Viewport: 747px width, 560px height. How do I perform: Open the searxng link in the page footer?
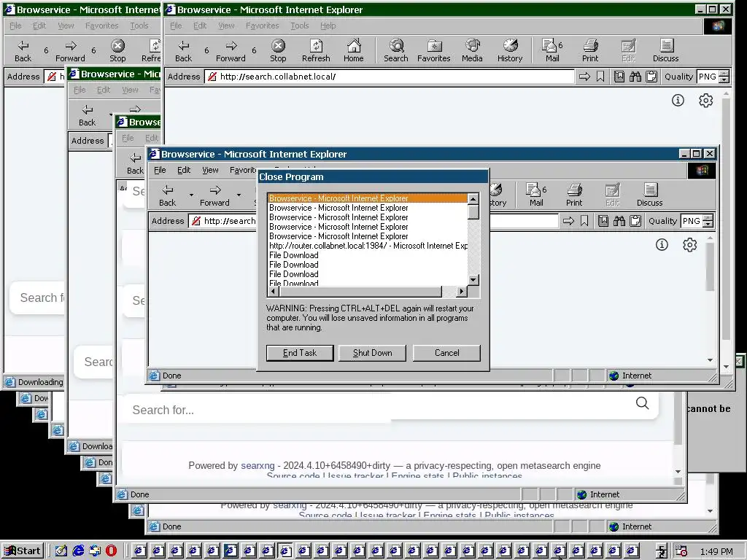tap(258, 465)
